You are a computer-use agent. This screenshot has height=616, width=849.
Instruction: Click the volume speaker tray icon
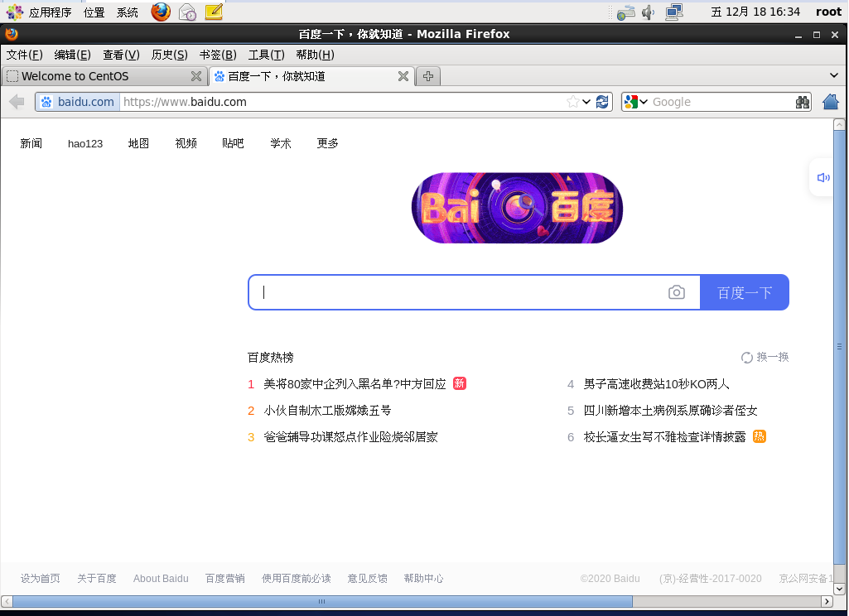(648, 12)
